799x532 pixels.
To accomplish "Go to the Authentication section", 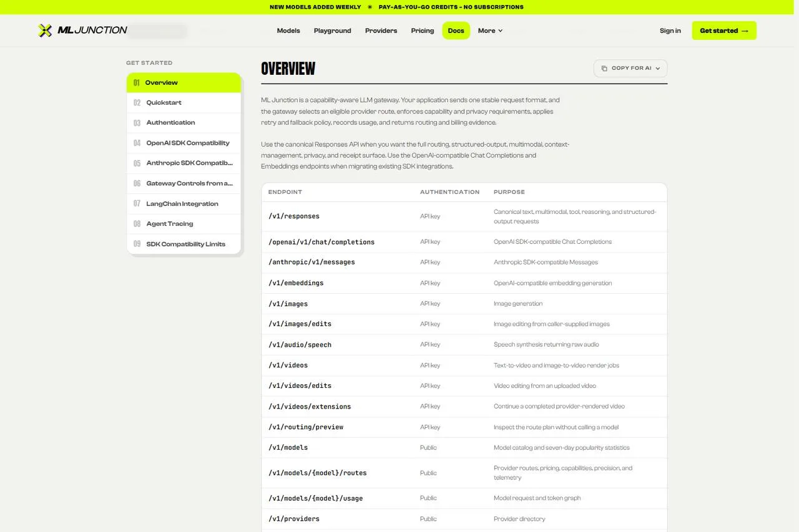I will [x=184, y=123].
